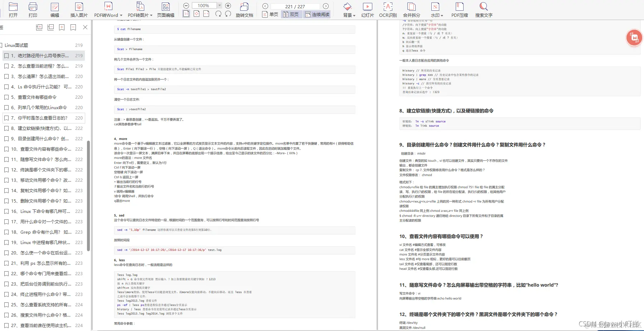Toggle fit width view
The image size is (644, 331).
pyautogui.click(x=207, y=14)
